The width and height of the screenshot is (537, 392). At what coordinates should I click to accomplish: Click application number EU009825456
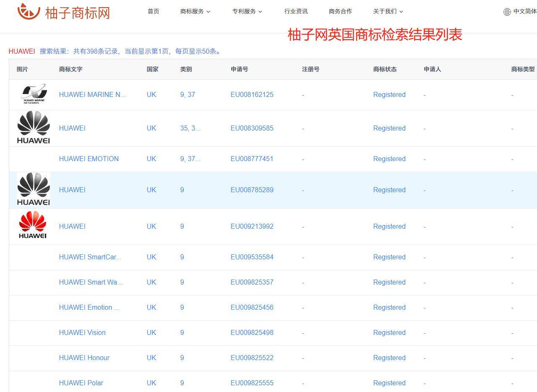[x=252, y=307]
